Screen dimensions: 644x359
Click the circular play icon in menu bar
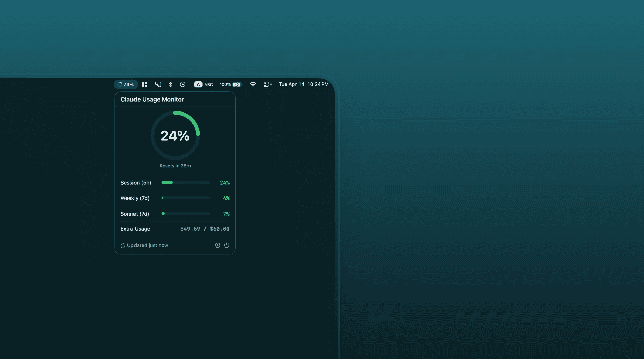tap(183, 84)
